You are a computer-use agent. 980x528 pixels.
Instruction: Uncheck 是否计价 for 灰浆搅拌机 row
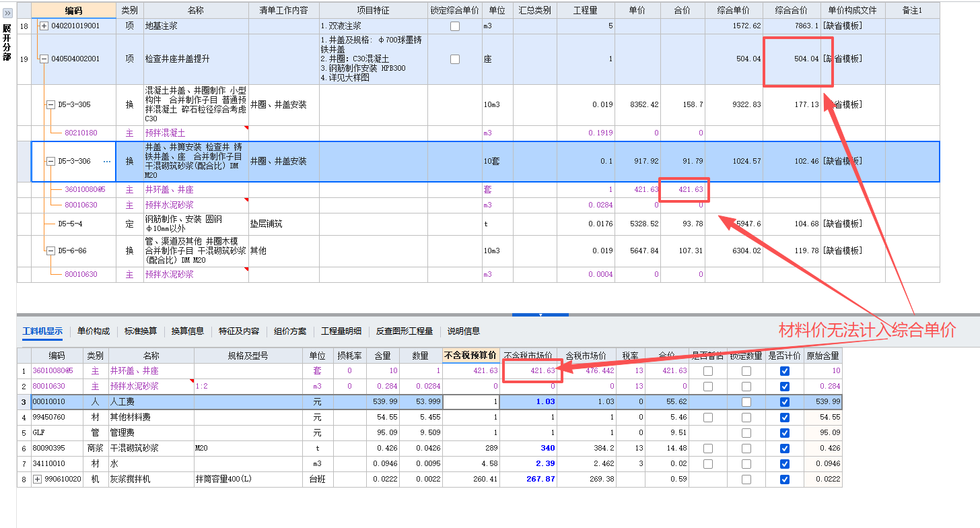tap(784, 480)
